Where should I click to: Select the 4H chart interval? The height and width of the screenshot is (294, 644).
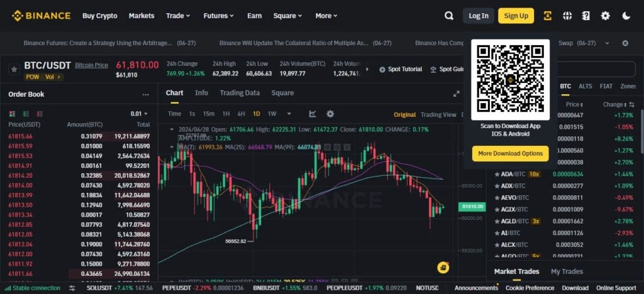[x=241, y=114]
